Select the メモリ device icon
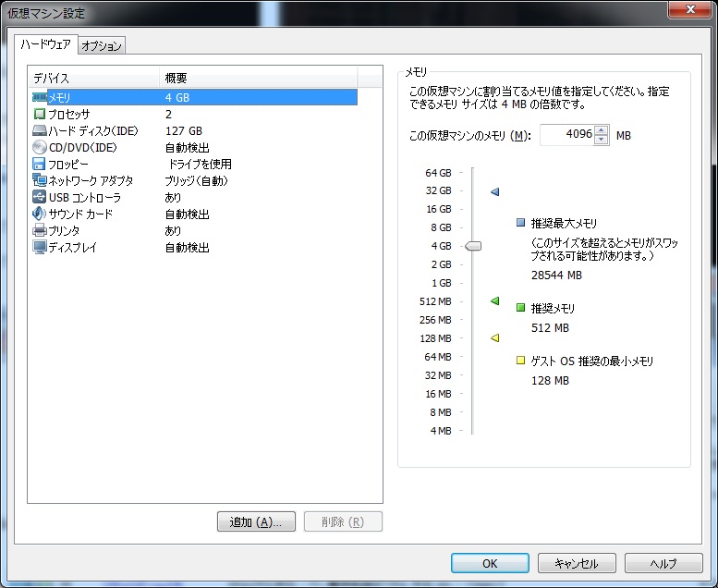Image resolution: width=718 pixels, height=588 pixels. [40, 97]
